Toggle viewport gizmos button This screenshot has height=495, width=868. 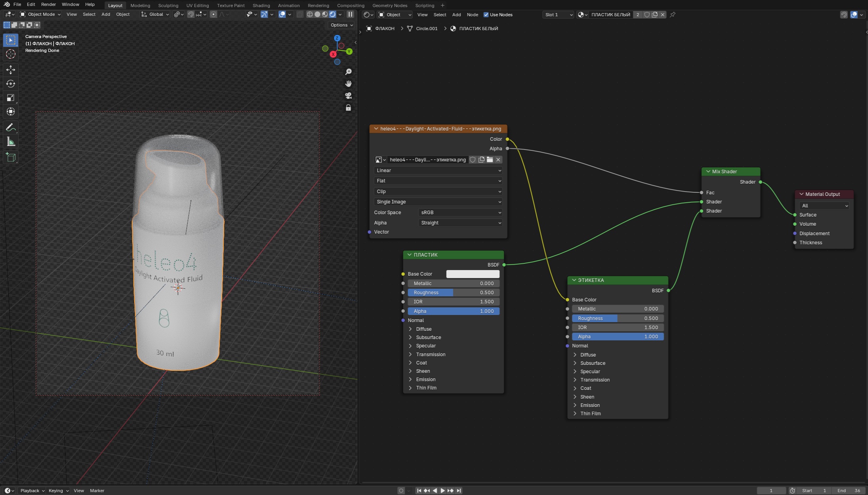coord(264,14)
